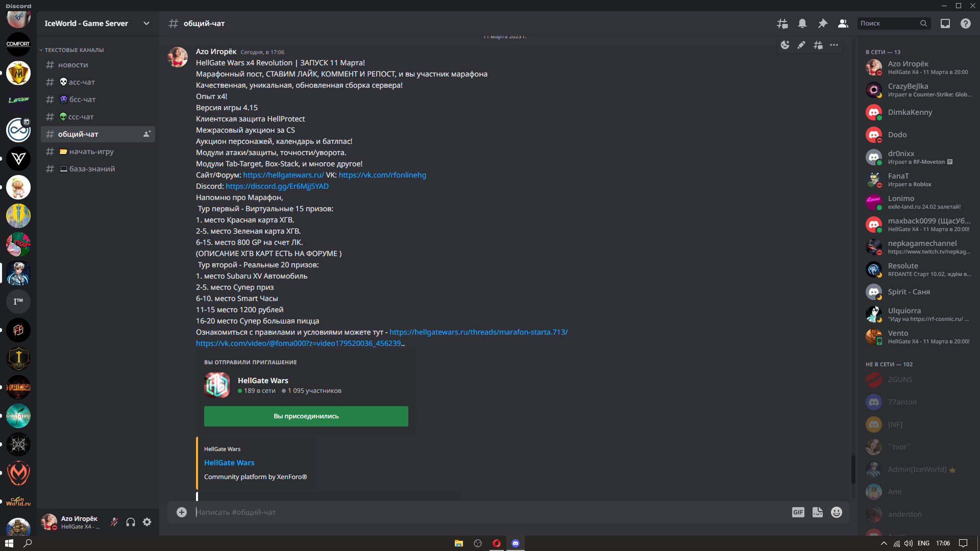Select the red M-logo server icon
Image resolution: width=980 pixels, height=551 pixels.
18,473
